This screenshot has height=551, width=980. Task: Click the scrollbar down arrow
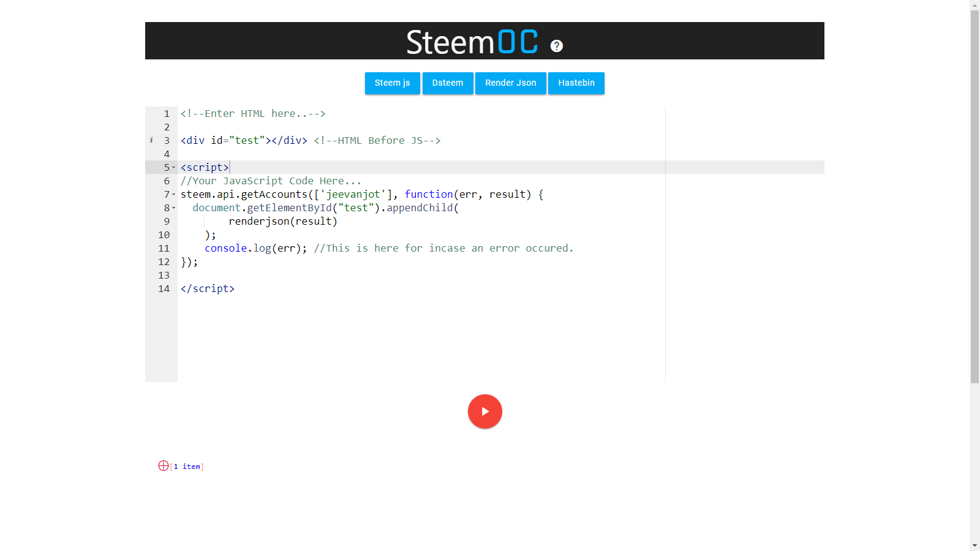pyautogui.click(x=974, y=545)
